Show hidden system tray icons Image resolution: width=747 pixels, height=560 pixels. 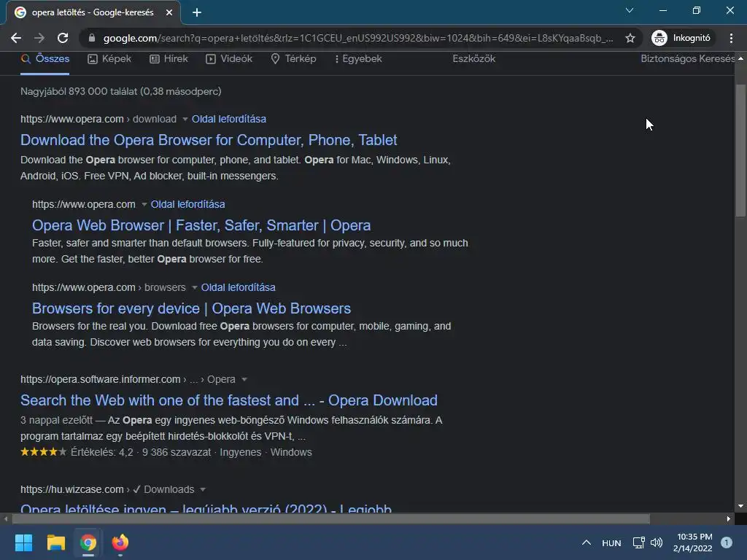587,542
